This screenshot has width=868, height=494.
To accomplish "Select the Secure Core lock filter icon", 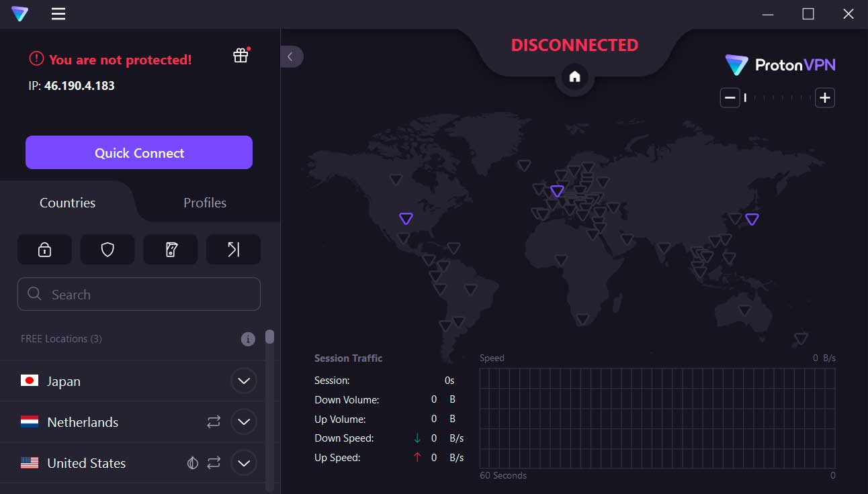I will click(x=44, y=249).
